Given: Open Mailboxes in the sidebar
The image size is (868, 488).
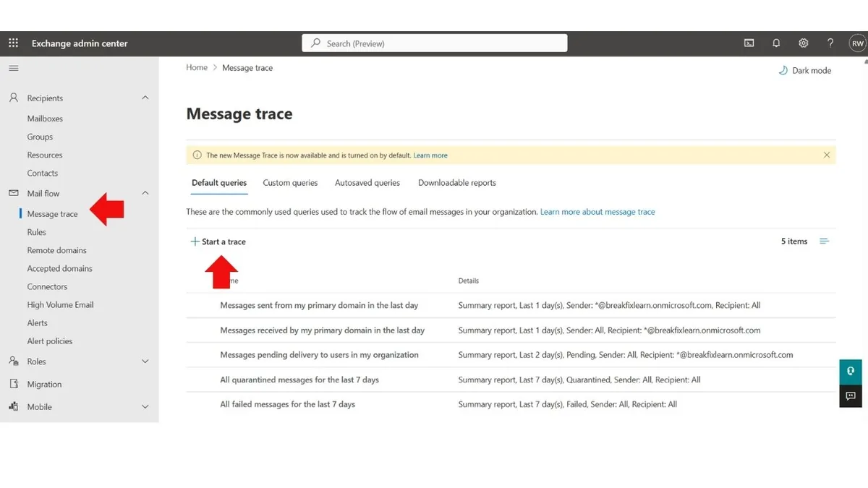Looking at the screenshot, I should pyautogui.click(x=45, y=119).
